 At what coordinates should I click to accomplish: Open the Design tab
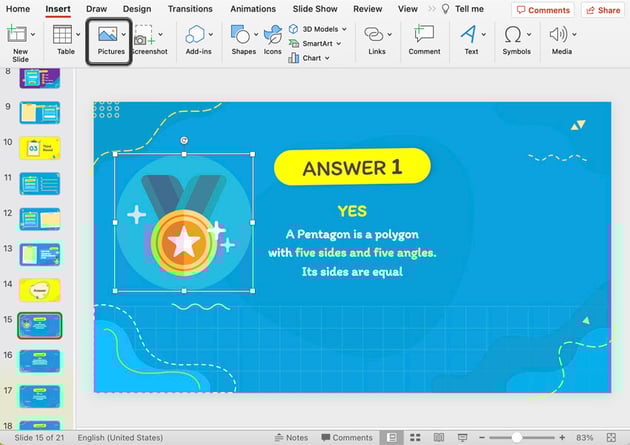pyautogui.click(x=137, y=9)
